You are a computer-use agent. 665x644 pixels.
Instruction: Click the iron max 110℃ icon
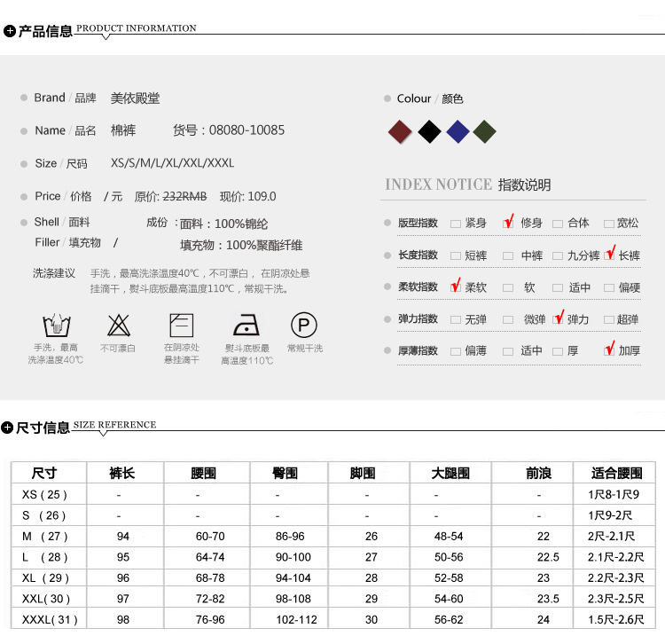[x=246, y=324]
